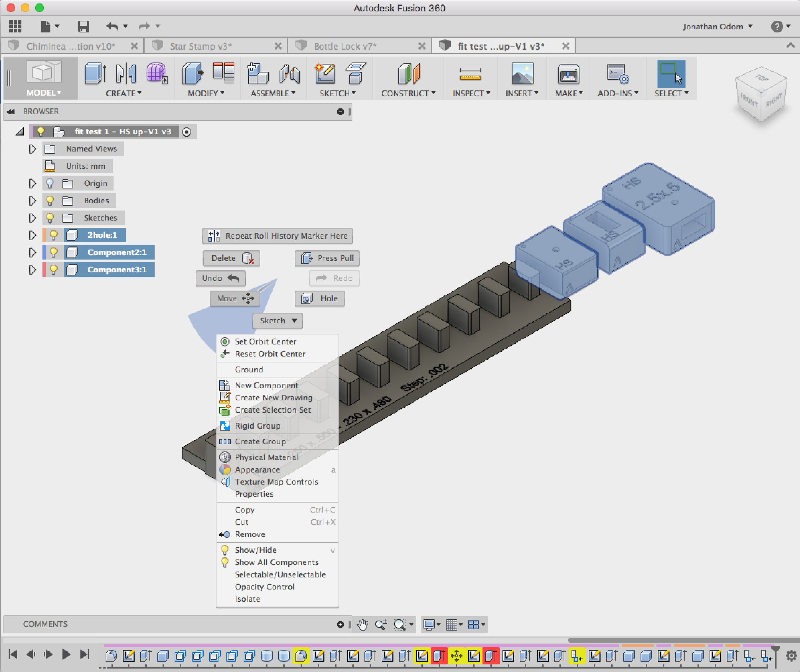This screenshot has width=800, height=672.
Task: Click the Origin folder lightbulb to show it
Action: (50, 183)
